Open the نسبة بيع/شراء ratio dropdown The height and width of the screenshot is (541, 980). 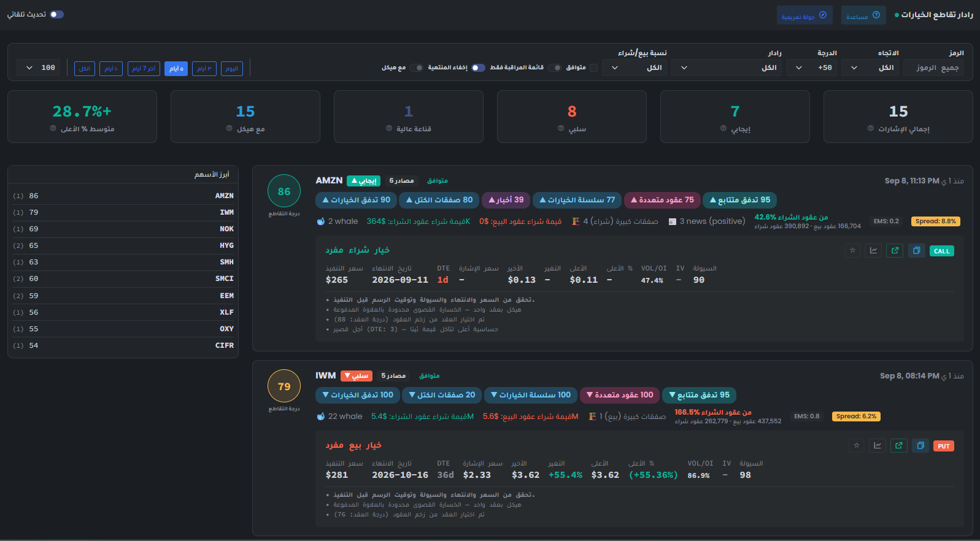(634, 67)
